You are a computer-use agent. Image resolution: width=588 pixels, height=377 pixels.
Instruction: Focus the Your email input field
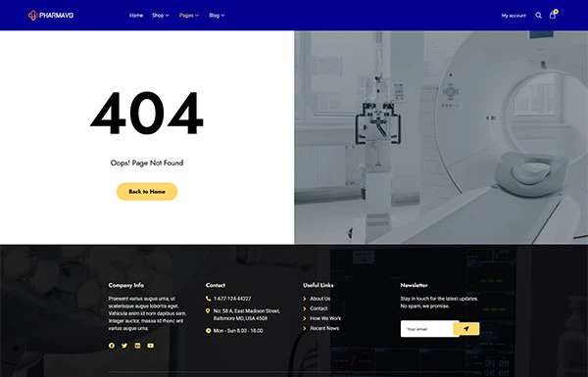tap(427, 329)
